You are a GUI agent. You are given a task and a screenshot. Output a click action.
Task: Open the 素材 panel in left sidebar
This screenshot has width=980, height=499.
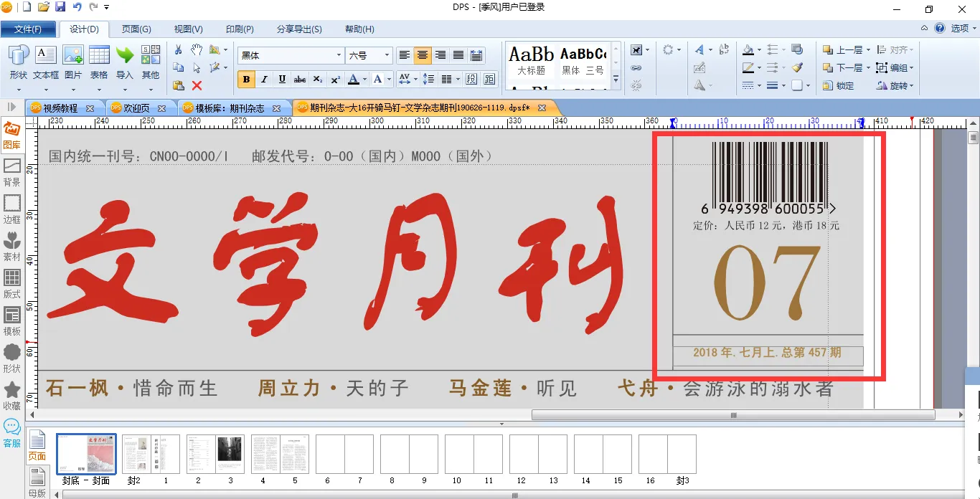11,247
